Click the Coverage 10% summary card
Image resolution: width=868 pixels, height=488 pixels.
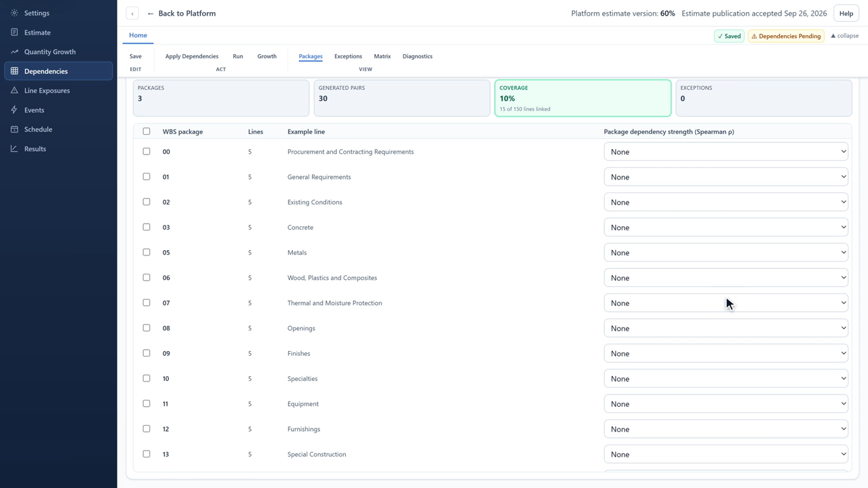pyautogui.click(x=583, y=98)
